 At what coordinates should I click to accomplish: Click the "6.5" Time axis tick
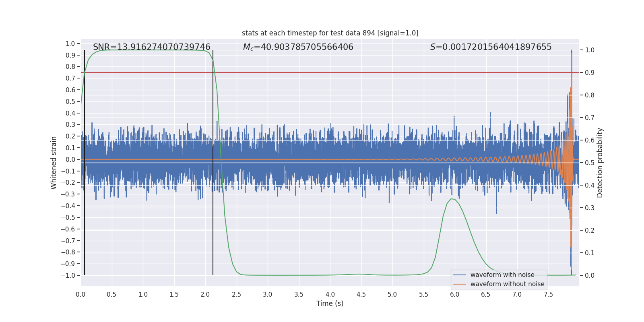[x=486, y=294]
